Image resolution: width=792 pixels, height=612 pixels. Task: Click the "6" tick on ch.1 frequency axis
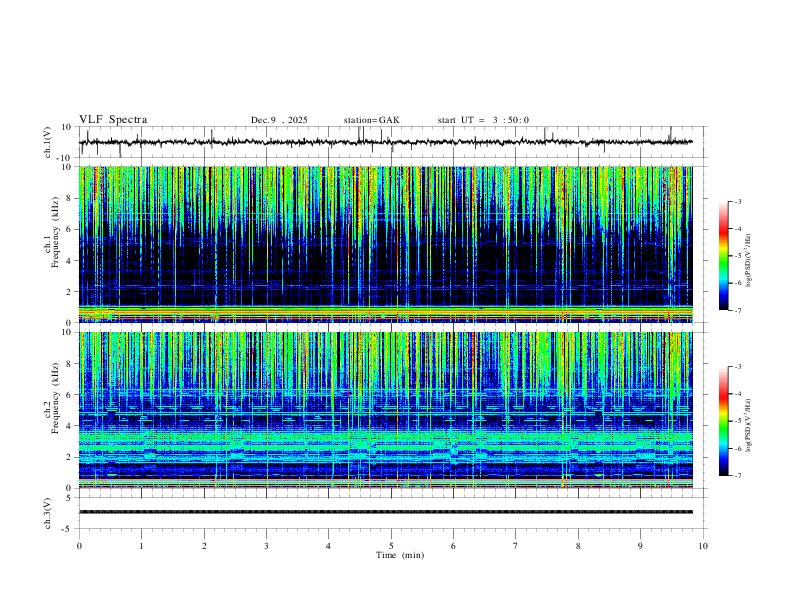click(69, 229)
